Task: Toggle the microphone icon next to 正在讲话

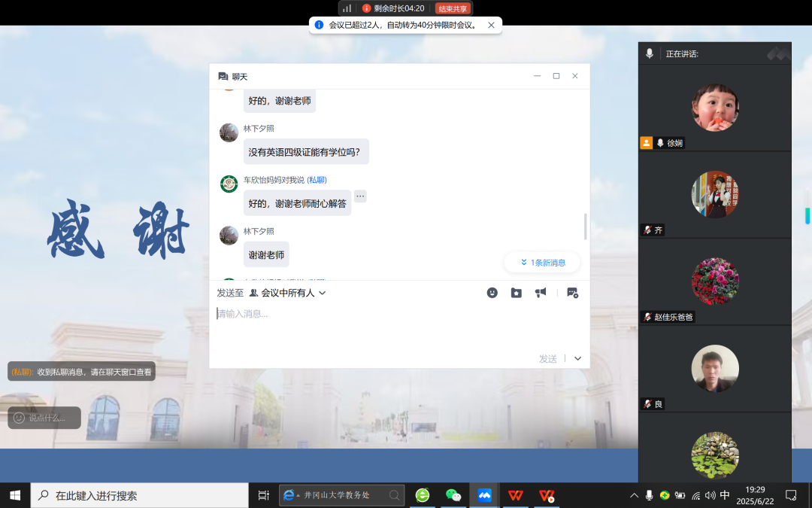Action: click(x=650, y=53)
